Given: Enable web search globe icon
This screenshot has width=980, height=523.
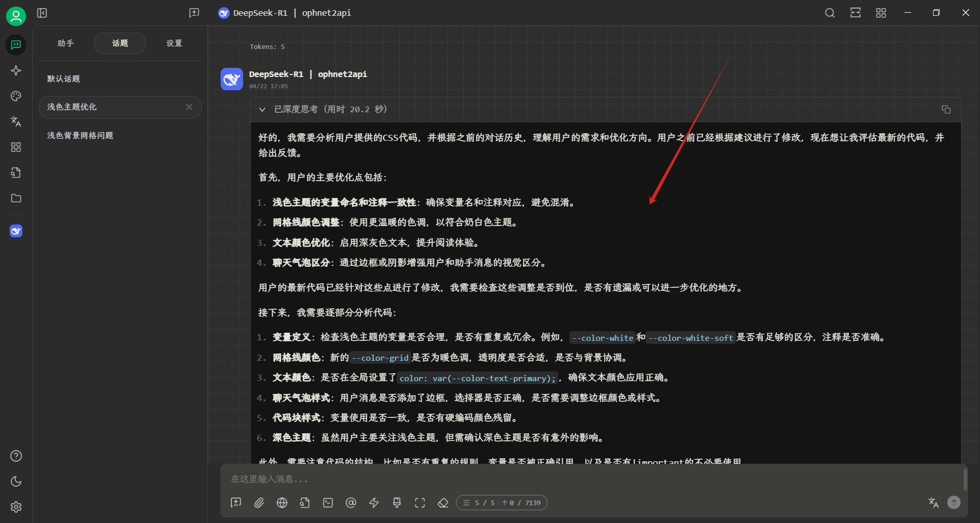Looking at the screenshot, I should [282, 503].
